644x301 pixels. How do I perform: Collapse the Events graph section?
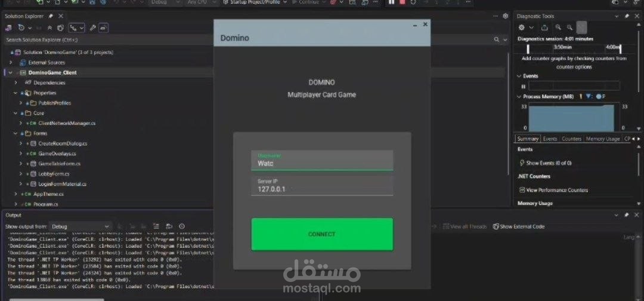pyautogui.click(x=519, y=76)
